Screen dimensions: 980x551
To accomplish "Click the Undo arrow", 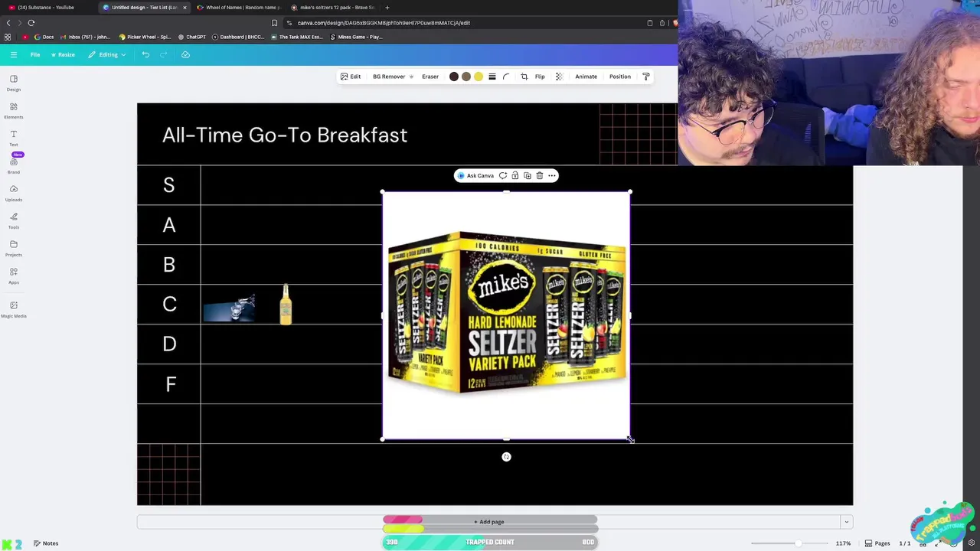I will point(145,54).
